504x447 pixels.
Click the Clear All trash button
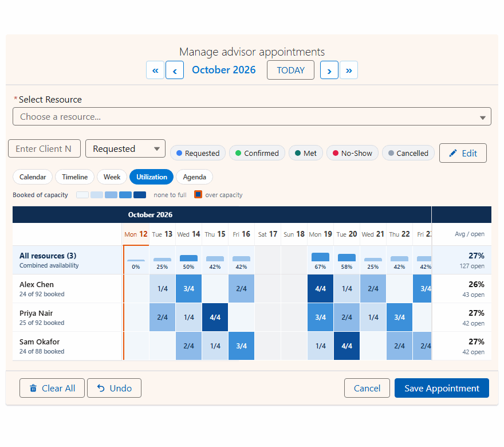pyautogui.click(x=52, y=388)
